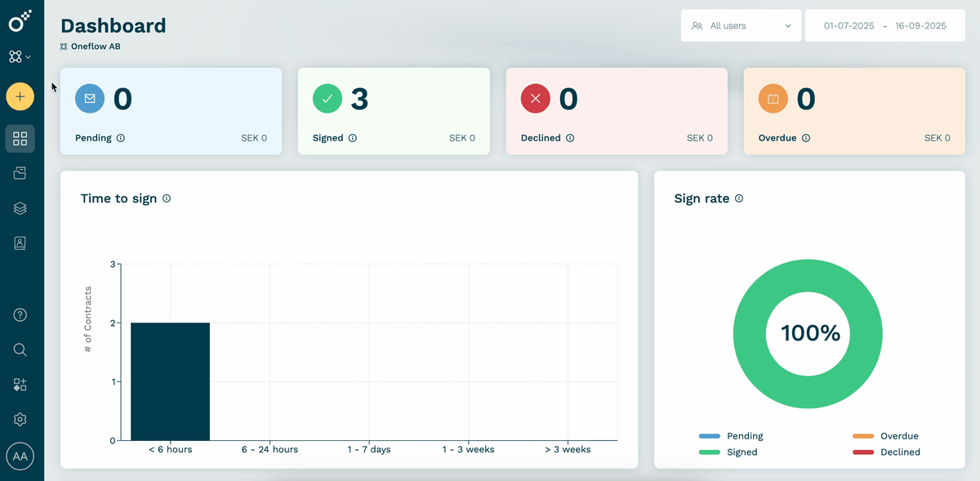Click the info icon next to Time to sign
Viewport: 980px width, 481px height.
[x=167, y=198]
